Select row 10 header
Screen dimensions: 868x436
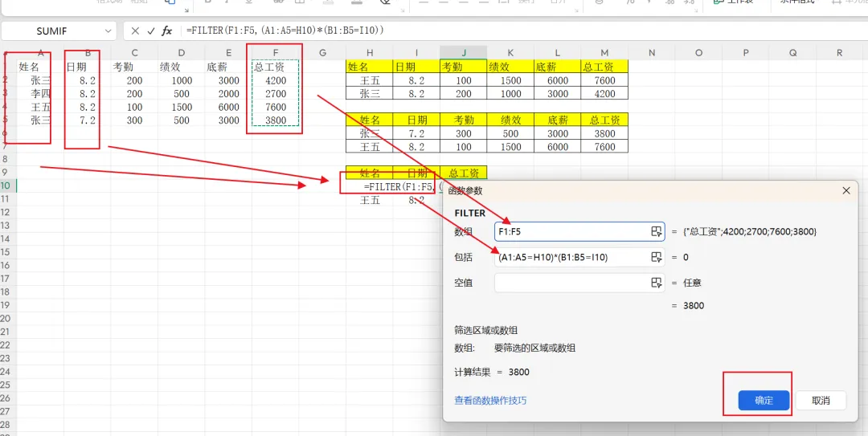pos(8,186)
